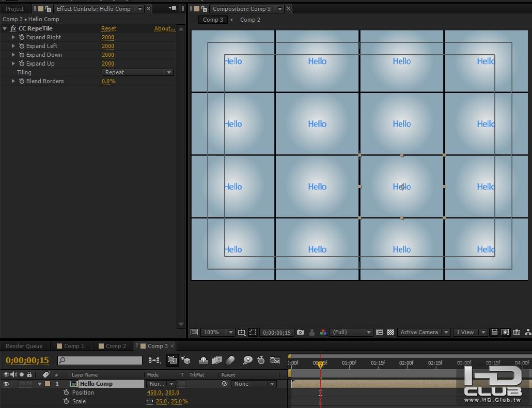
Task: Click the Composition Mini-Flowchart icon
Action: pyautogui.click(x=154, y=360)
